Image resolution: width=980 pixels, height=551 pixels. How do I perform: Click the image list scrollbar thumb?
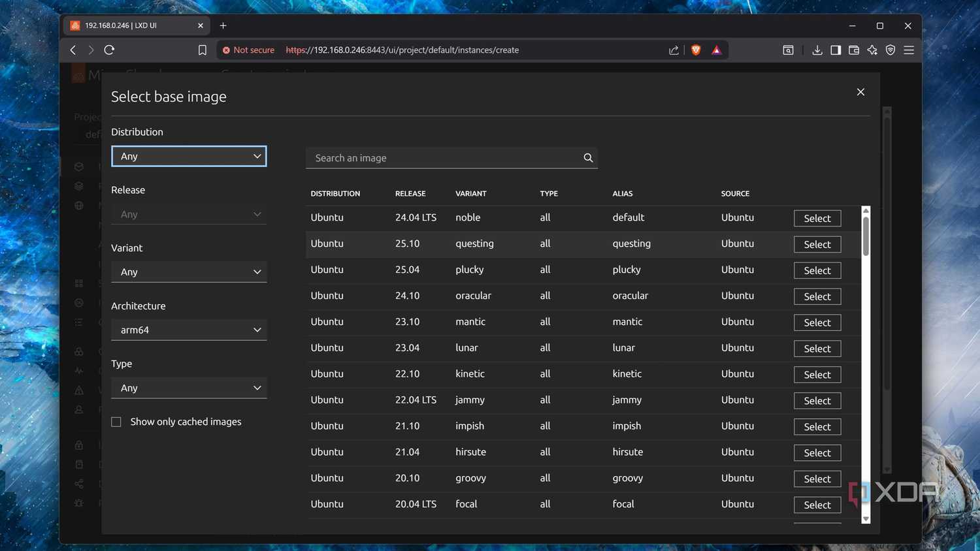(x=866, y=236)
